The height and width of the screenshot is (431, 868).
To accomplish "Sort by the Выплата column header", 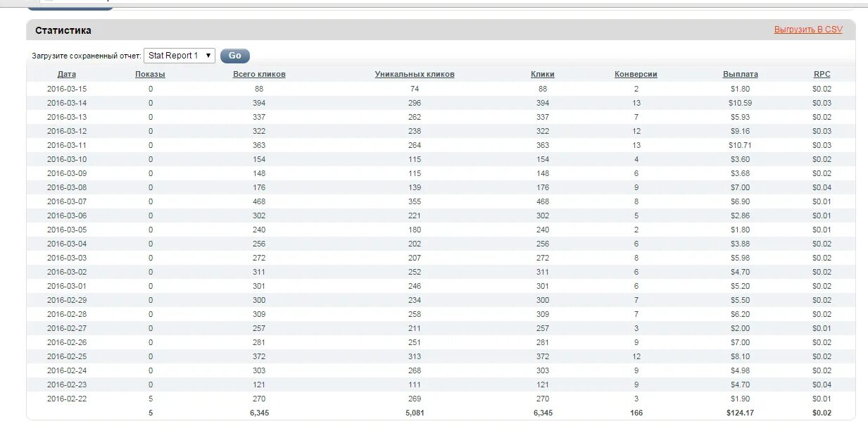I will tap(741, 74).
